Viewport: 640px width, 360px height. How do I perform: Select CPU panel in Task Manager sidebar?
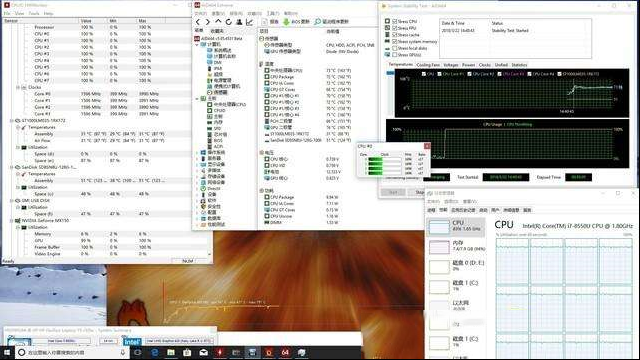point(456,226)
